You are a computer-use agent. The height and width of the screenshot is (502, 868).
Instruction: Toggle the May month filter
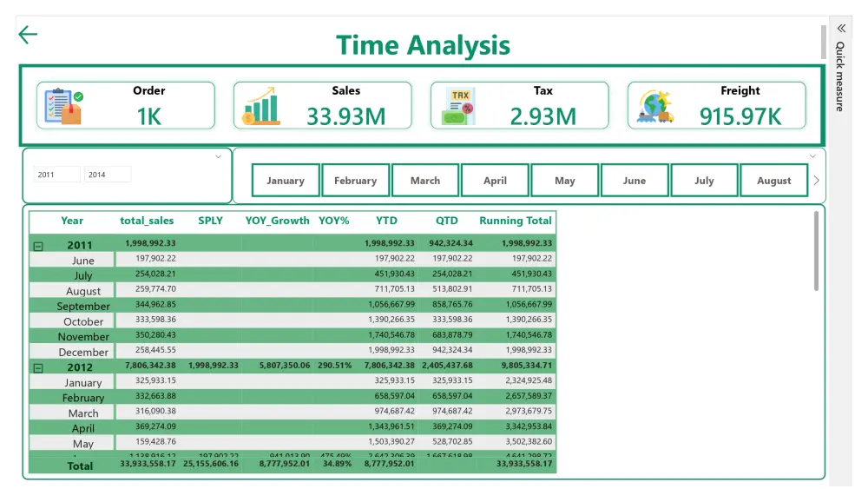[564, 180]
